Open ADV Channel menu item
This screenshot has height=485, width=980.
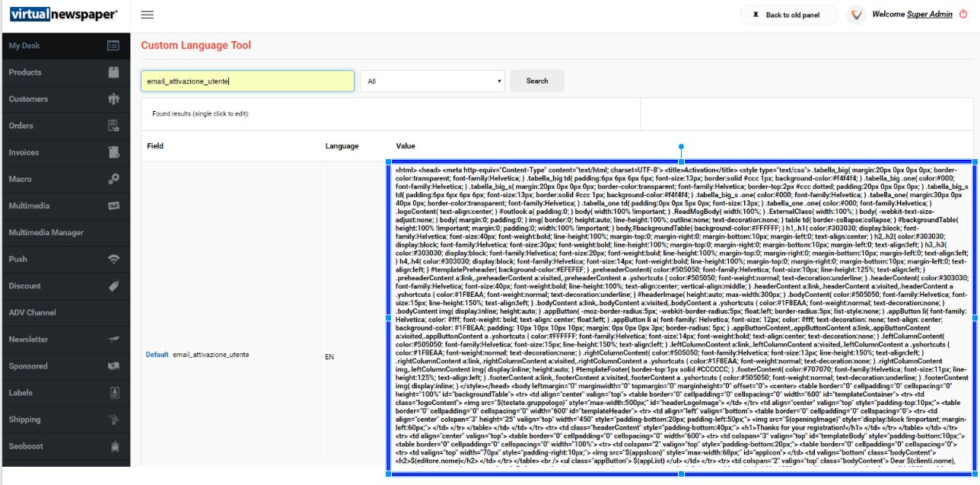32,312
